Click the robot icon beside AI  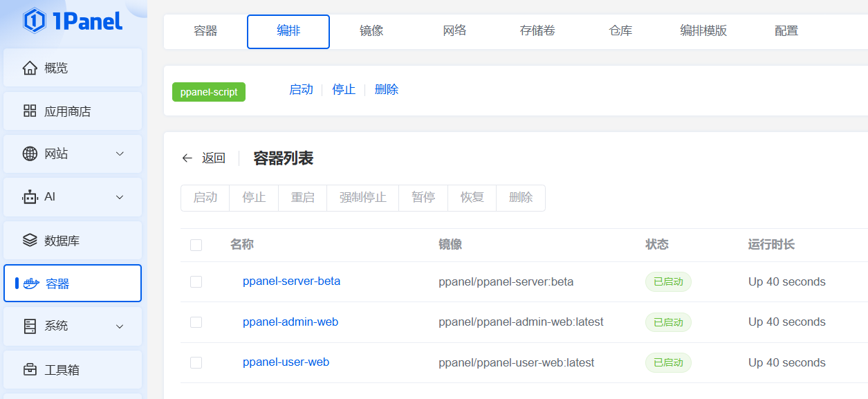point(30,196)
